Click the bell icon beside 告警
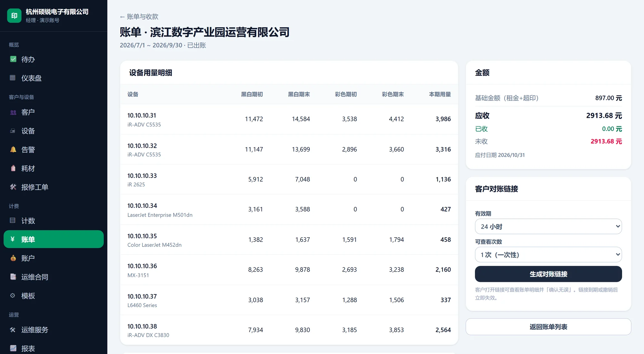Screen dimensions: 644x354 (13, 150)
